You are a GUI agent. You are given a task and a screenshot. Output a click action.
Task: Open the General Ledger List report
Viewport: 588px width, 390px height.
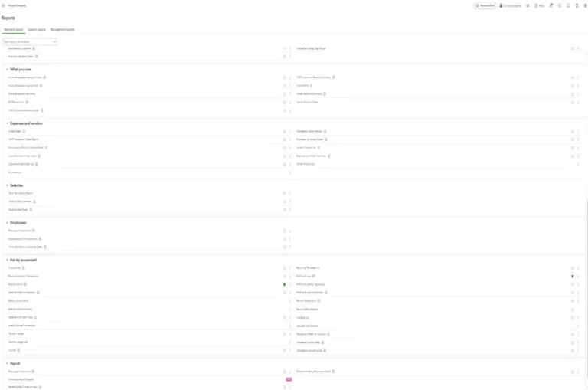pyautogui.click(x=18, y=342)
